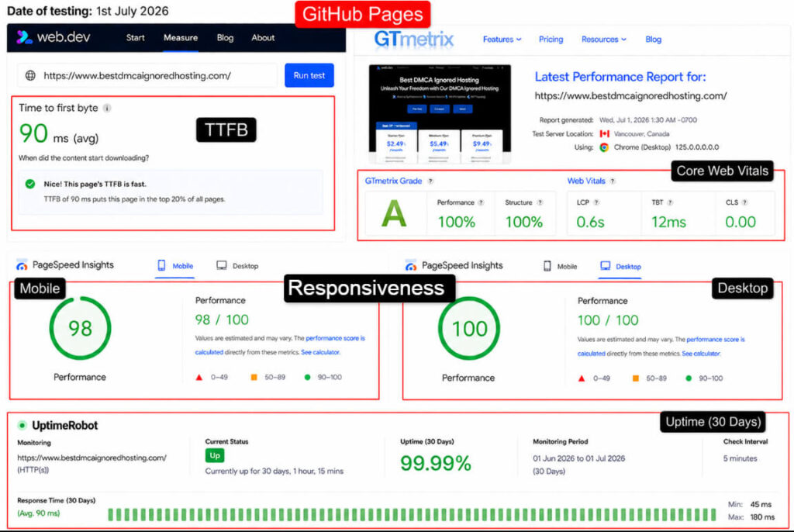Click the Chrome browser icon in GTmetrix report
Screen dimensions: 794x532
[604, 147]
